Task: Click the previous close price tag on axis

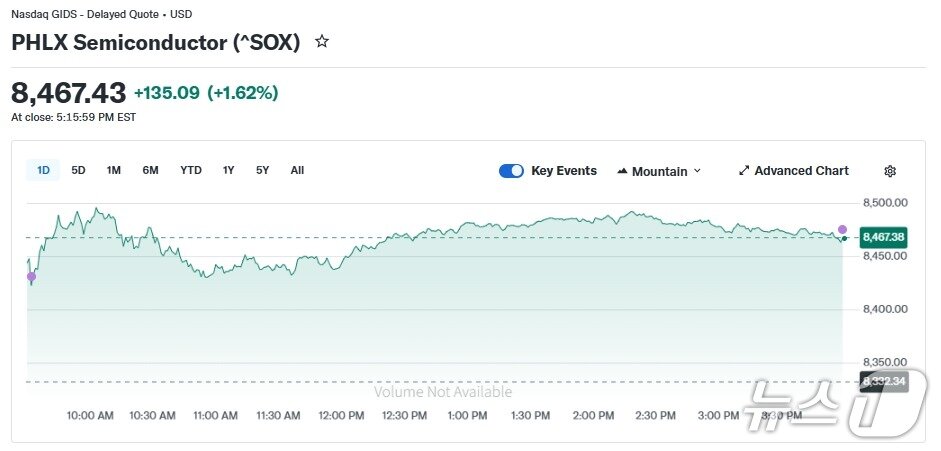Action: (x=883, y=381)
